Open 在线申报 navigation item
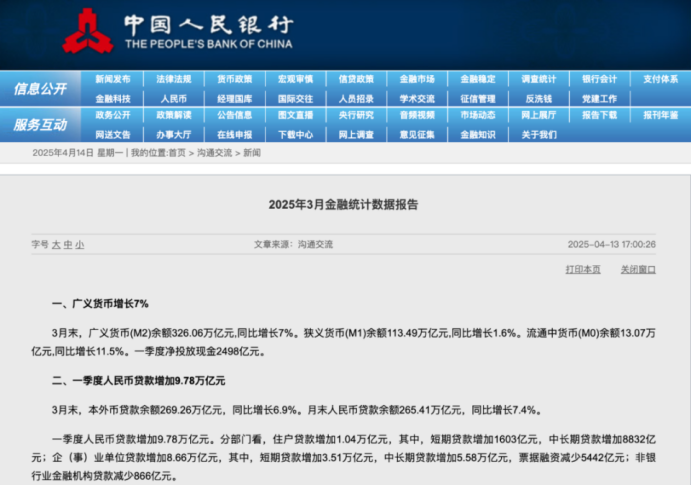Image resolution: width=692 pixels, height=485 pixels. click(234, 135)
